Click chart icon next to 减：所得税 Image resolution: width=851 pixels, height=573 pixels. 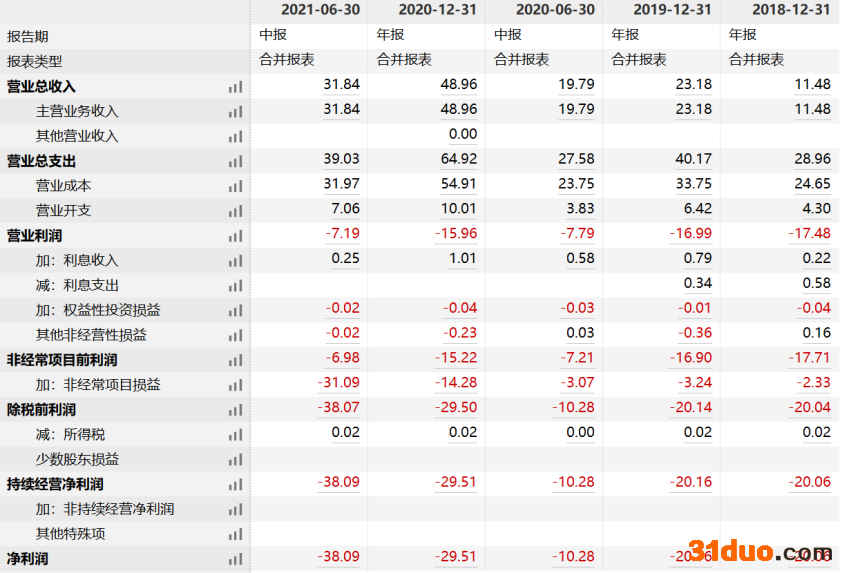click(235, 435)
